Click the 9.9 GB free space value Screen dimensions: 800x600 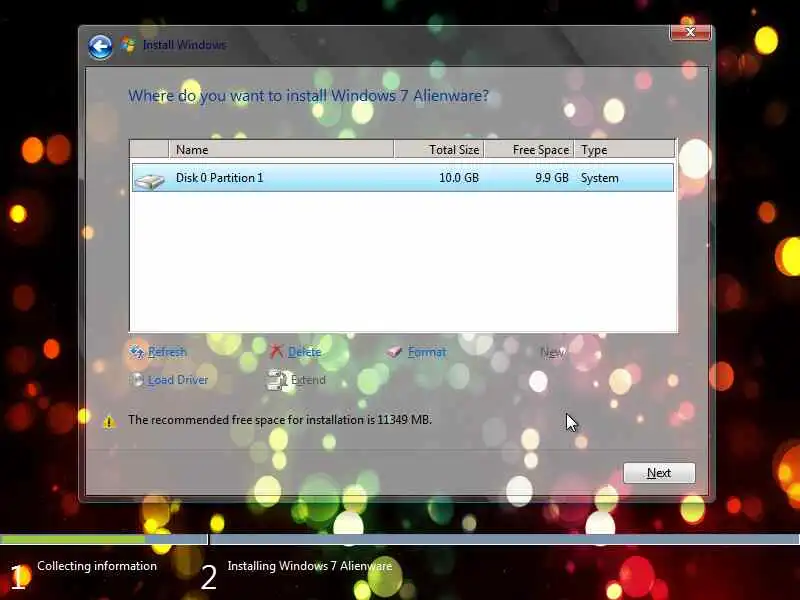click(552, 178)
